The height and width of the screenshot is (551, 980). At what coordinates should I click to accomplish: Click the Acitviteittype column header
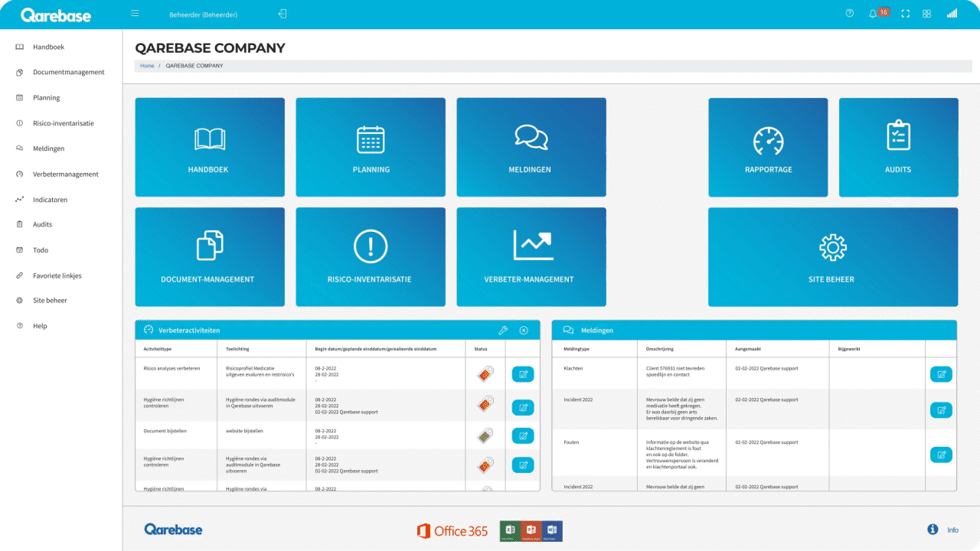pyautogui.click(x=158, y=349)
